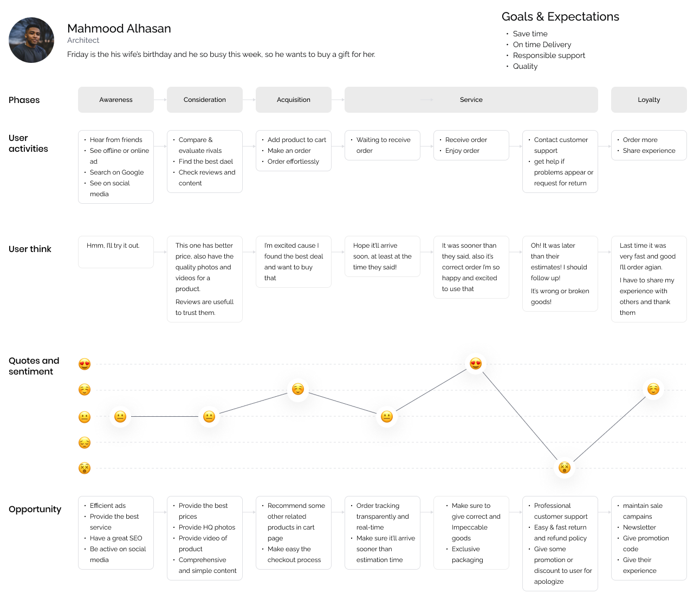Click the pensive sad emoji on the sentiment scale

(x=85, y=443)
